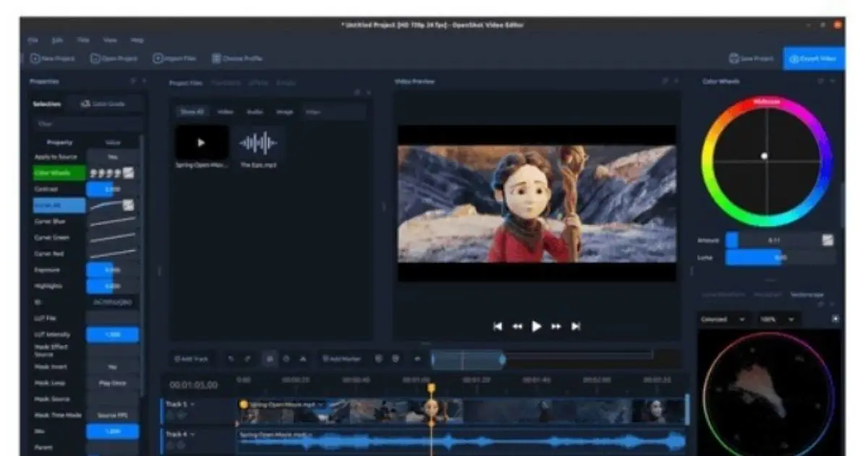
Task: Select the Selection tab in Properties
Action: tap(47, 104)
